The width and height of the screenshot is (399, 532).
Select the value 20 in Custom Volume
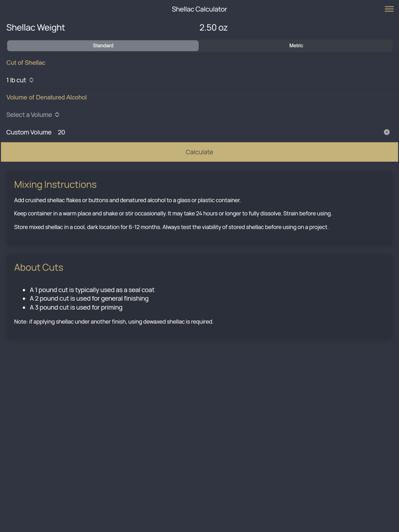(x=61, y=132)
